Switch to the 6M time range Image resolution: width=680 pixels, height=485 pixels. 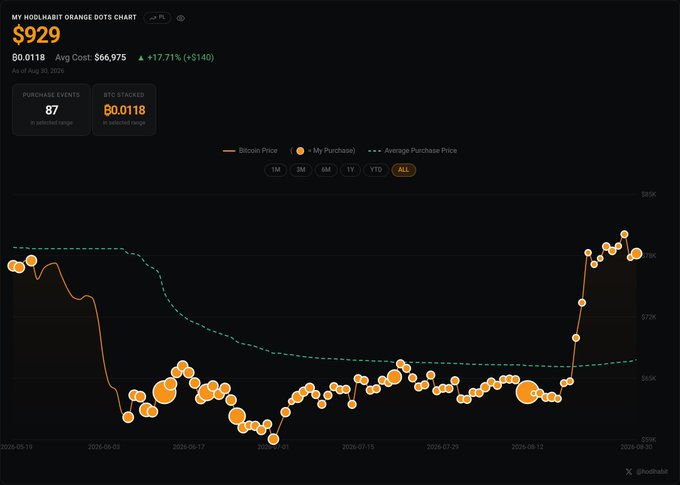[326, 170]
